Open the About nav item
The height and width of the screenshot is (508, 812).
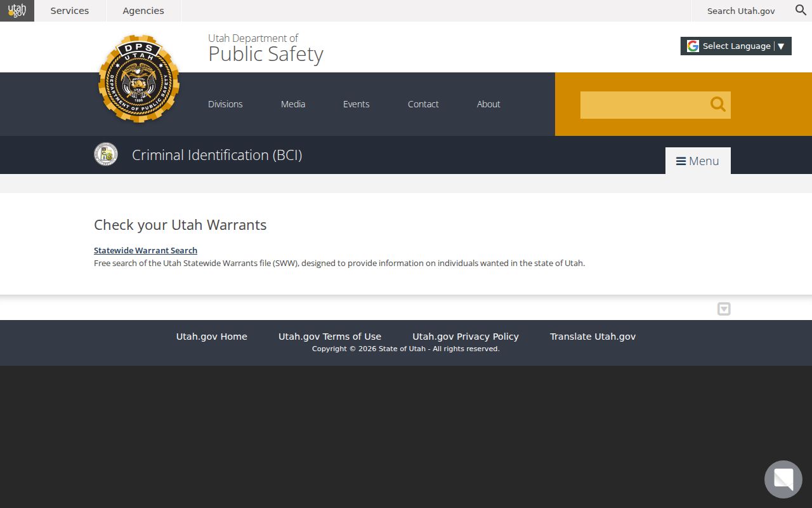click(x=488, y=104)
